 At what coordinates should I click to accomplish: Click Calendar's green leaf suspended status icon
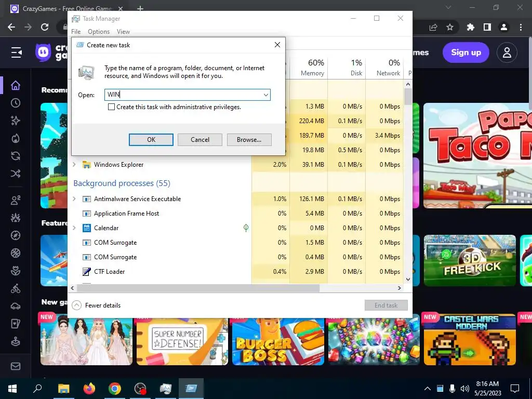(246, 228)
